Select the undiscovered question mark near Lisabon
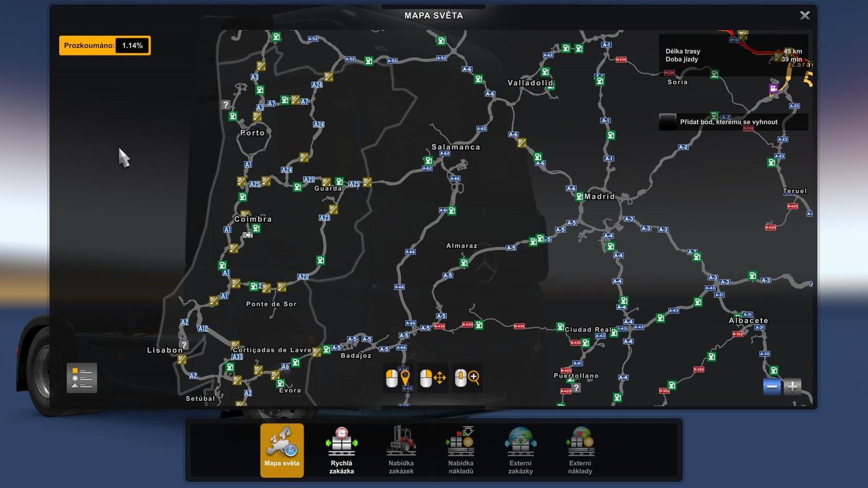The height and width of the screenshot is (488, 868). [184, 345]
